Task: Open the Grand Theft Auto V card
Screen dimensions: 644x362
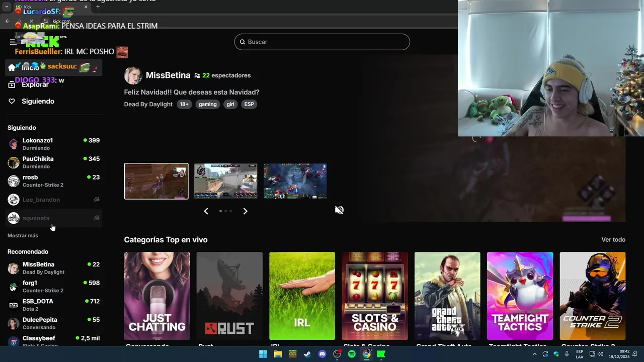Action: pyautogui.click(x=447, y=296)
